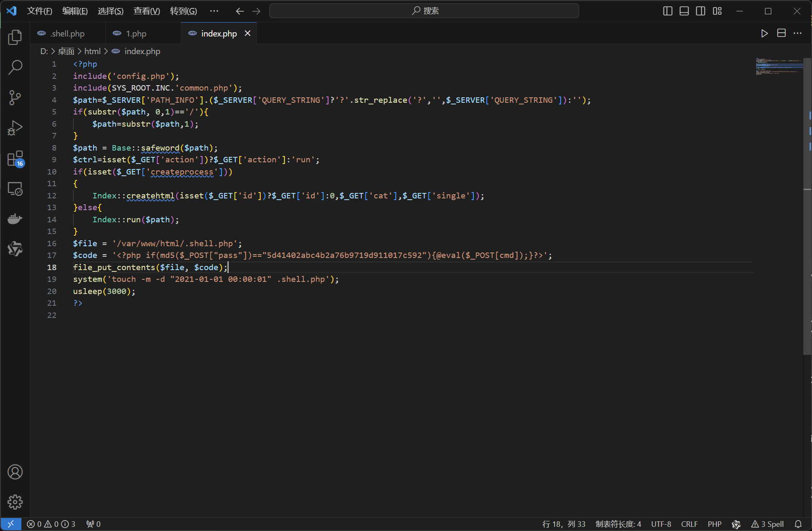Screen dimensions: 812x531
Task: Open the 文件(F) menu
Action: coord(39,11)
